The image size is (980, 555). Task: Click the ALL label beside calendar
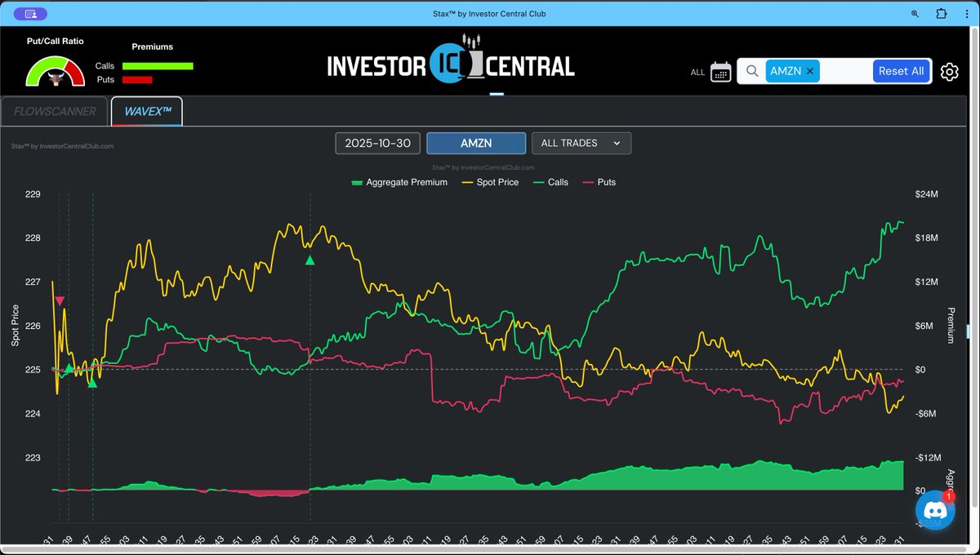[x=697, y=73]
